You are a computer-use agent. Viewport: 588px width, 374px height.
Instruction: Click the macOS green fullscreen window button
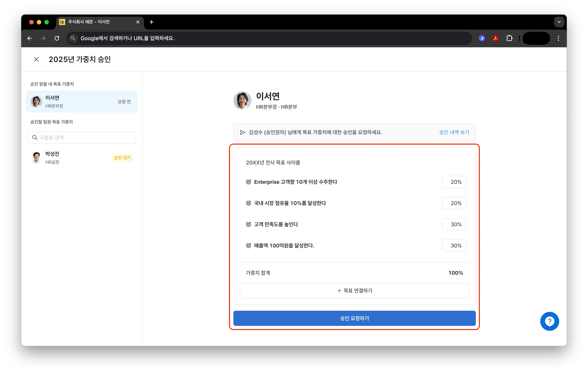[47, 22]
